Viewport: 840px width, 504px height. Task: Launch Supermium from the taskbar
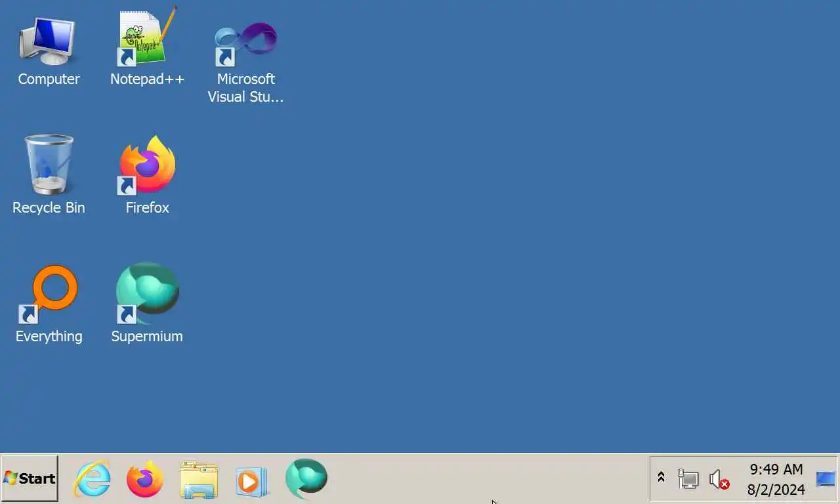306,478
